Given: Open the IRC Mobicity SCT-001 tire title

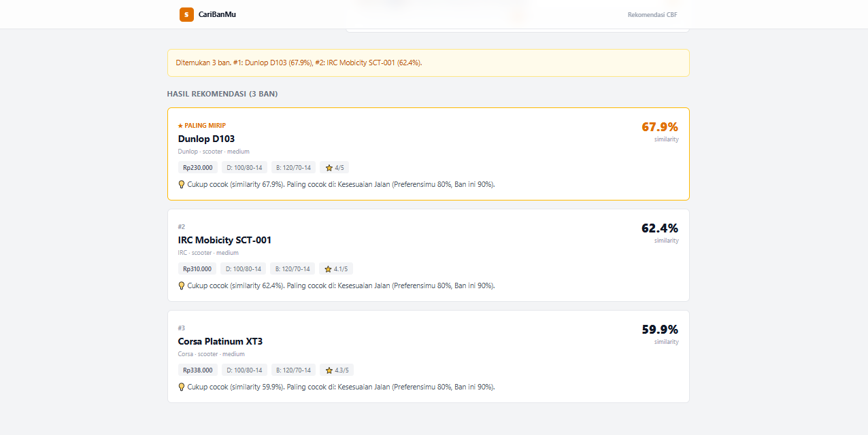Looking at the screenshot, I should 224,240.
